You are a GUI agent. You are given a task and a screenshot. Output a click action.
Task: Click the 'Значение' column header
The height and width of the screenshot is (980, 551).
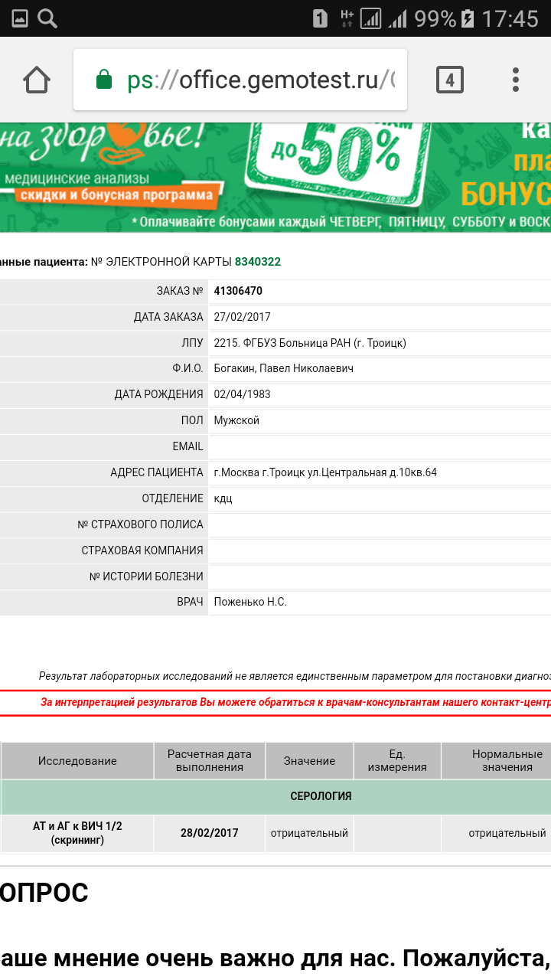pos(309,760)
